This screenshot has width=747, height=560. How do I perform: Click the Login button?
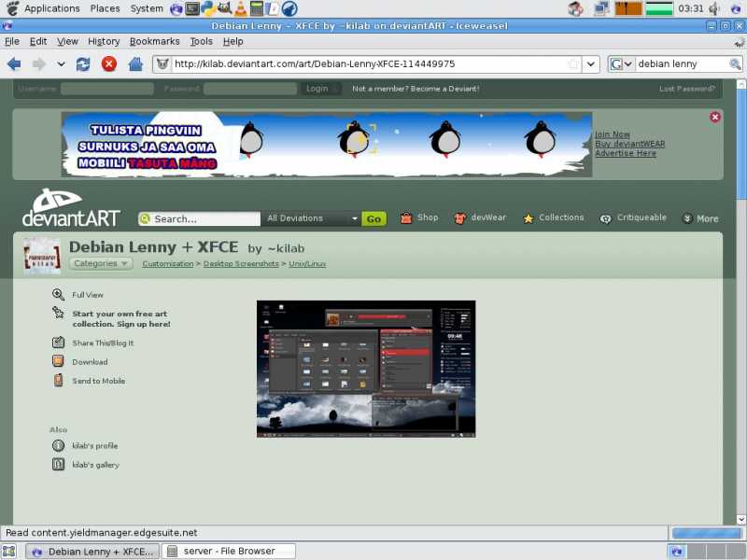pyautogui.click(x=319, y=89)
